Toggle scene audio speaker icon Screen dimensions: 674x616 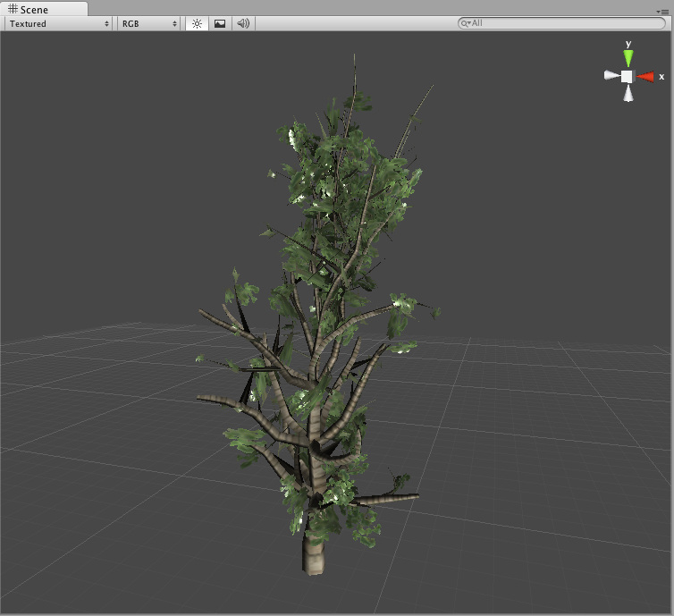click(243, 23)
